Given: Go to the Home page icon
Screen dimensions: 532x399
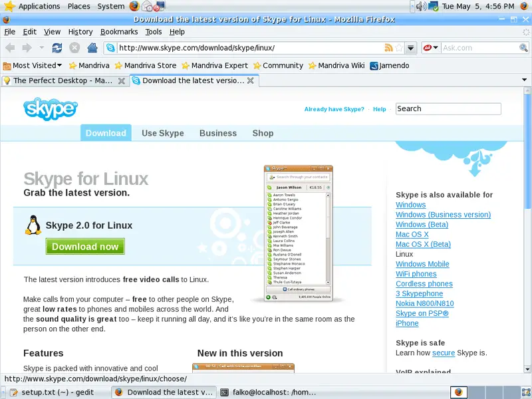Looking at the screenshot, I should pos(92,48).
